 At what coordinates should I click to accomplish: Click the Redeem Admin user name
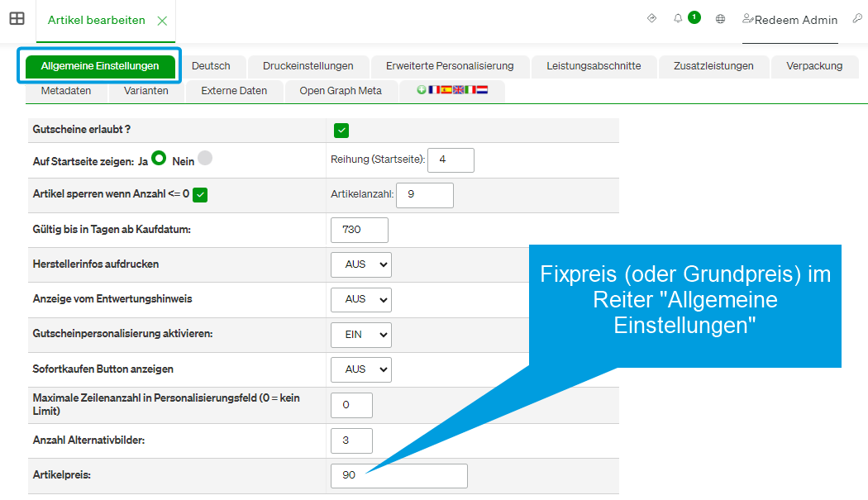point(796,21)
